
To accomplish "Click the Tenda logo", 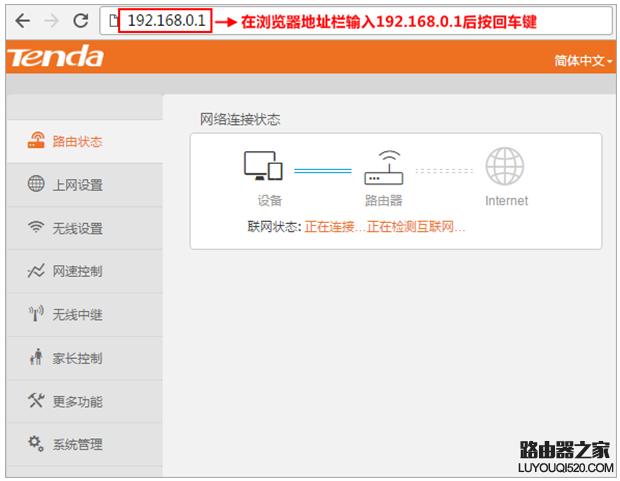I will [56, 57].
